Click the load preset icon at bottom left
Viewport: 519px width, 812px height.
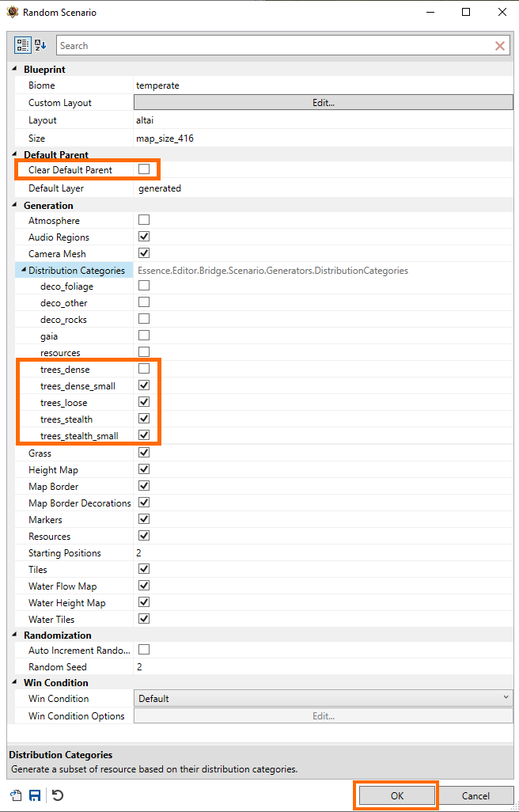pos(16,795)
